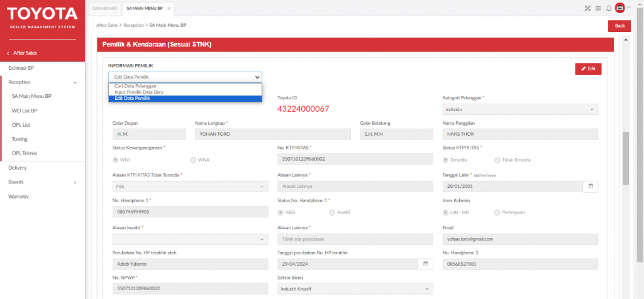Open the hamburger menu icon in top bar
644x299 pixels.
[598, 8]
